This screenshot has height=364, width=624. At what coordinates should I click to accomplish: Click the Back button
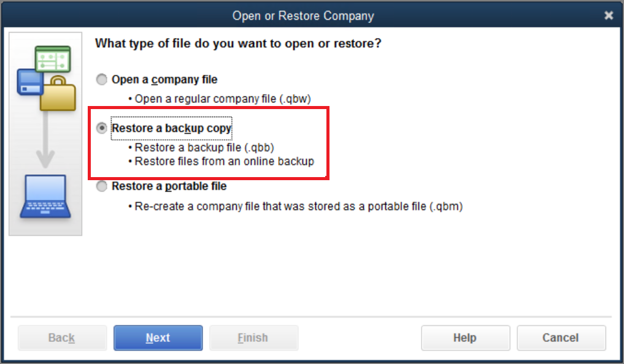coord(62,338)
